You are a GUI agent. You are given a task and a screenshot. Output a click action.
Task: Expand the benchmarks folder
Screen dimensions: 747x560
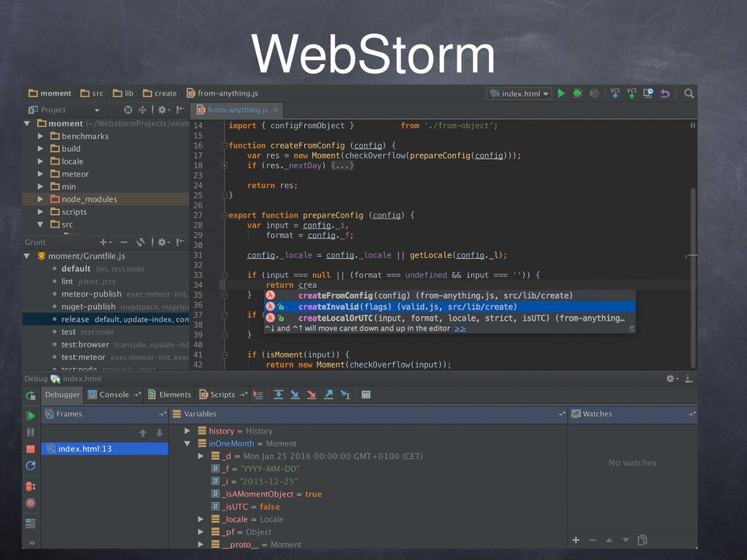point(41,136)
